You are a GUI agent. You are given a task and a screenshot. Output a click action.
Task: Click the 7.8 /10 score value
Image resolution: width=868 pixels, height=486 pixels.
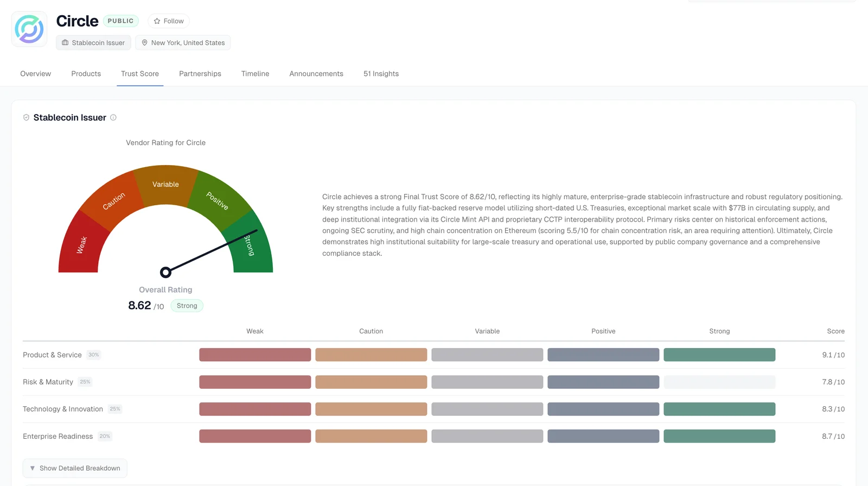pyautogui.click(x=833, y=382)
